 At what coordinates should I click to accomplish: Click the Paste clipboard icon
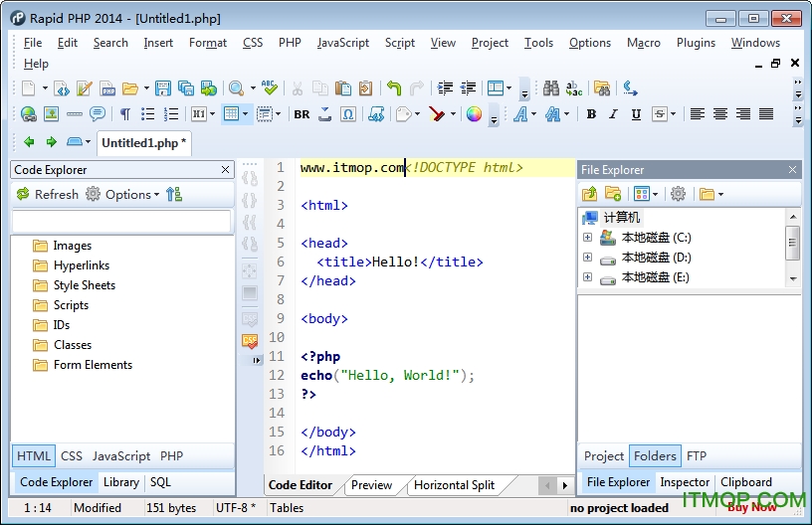(x=343, y=88)
